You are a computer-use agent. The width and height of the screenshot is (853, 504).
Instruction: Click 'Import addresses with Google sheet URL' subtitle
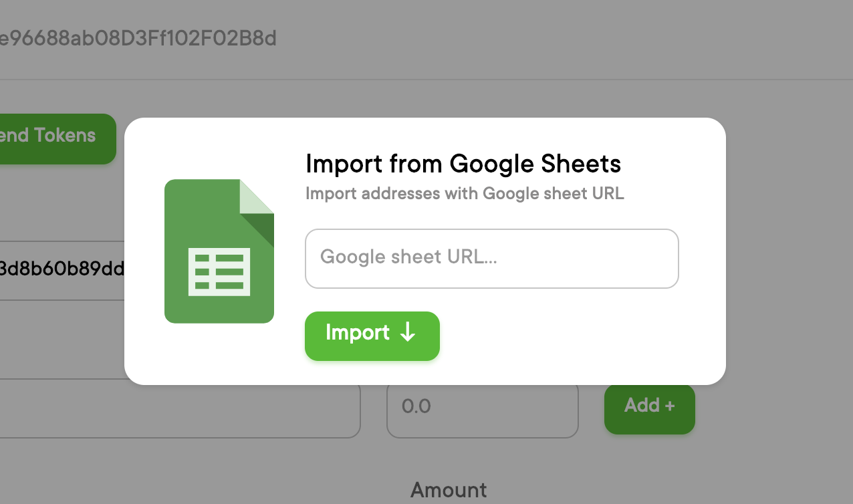(465, 194)
